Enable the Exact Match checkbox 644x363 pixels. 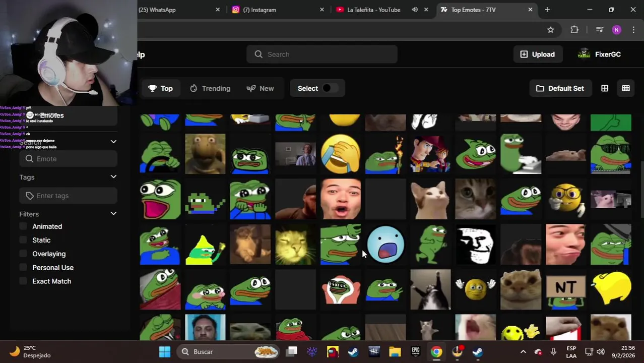click(x=23, y=281)
